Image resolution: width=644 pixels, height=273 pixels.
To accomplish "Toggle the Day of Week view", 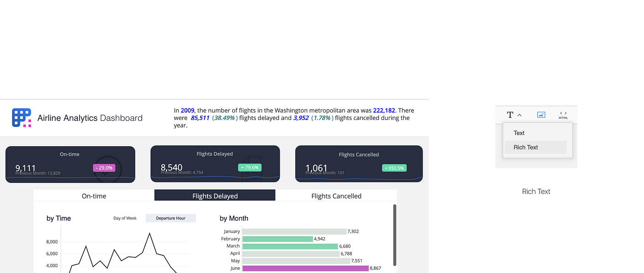I will (125, 218).
